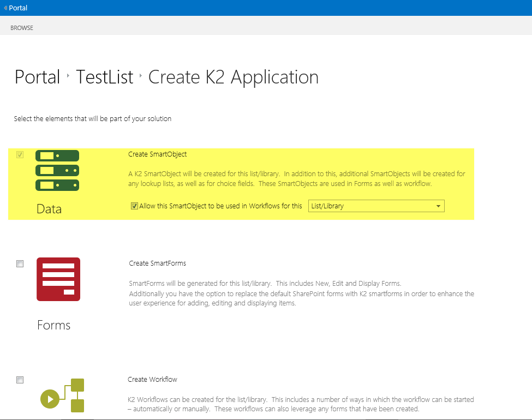Enable the Create Workflow checkbox

point(20,380)
